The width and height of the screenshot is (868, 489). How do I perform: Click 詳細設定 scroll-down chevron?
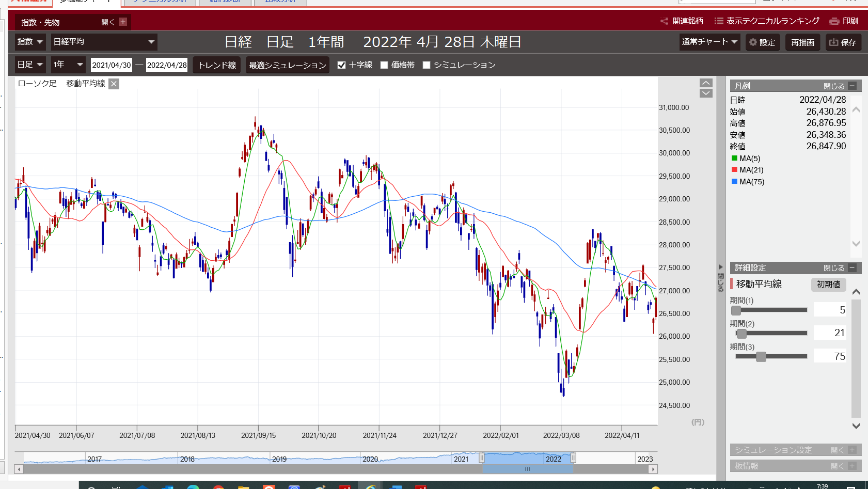point(856,426)
